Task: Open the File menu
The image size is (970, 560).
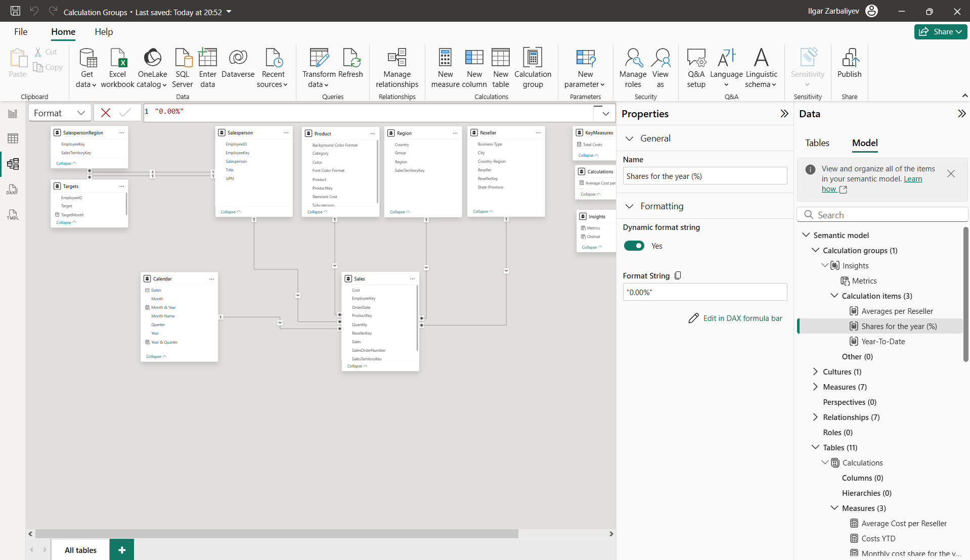Action: click(21, 32)
